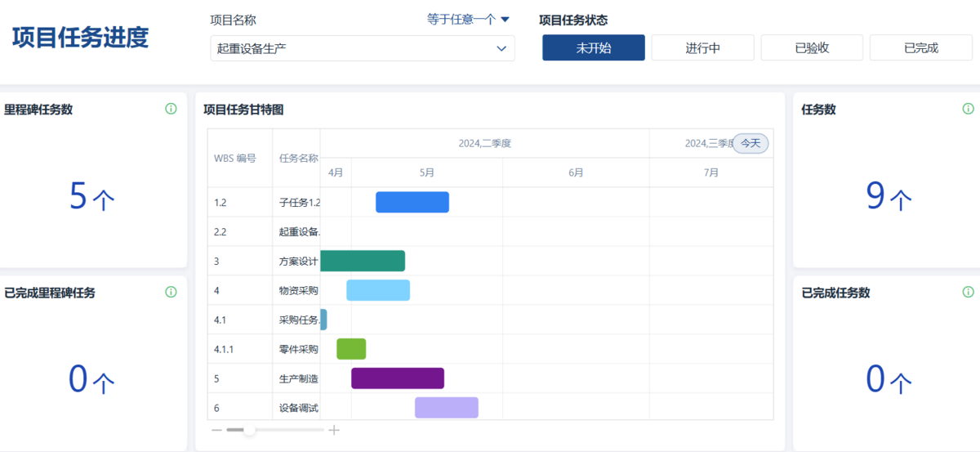Screen dimensions: 980x452
Task: Select the 已完成 status filter
Action: point(920,48)
